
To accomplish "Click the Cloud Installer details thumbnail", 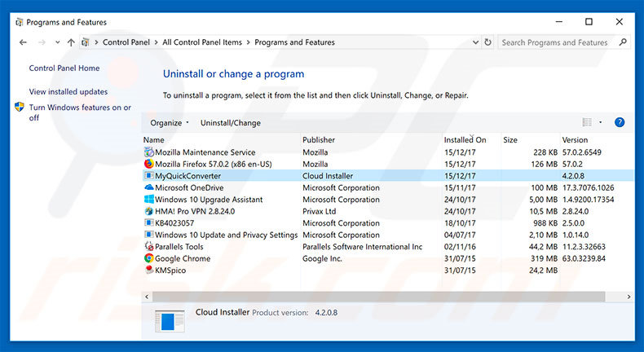I will click(x=170, y=321).
